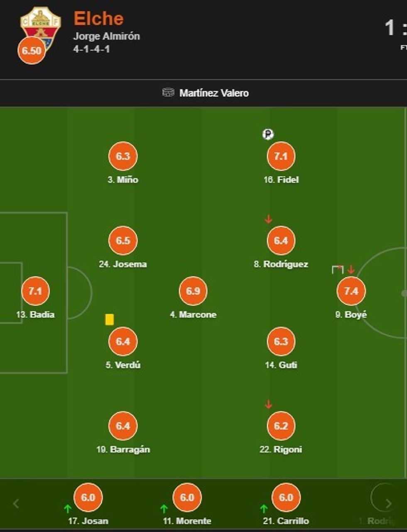Open manager Jorge Almirón's profile

pos(106,36)
